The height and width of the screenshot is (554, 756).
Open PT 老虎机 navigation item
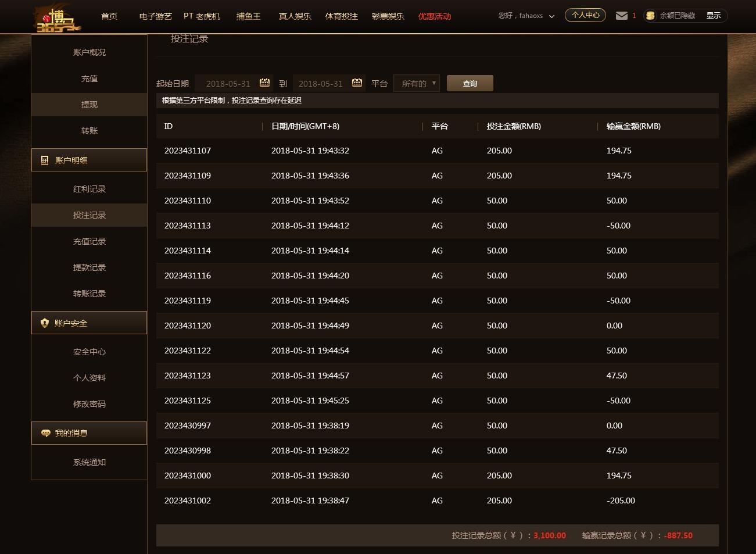point(202,16)
